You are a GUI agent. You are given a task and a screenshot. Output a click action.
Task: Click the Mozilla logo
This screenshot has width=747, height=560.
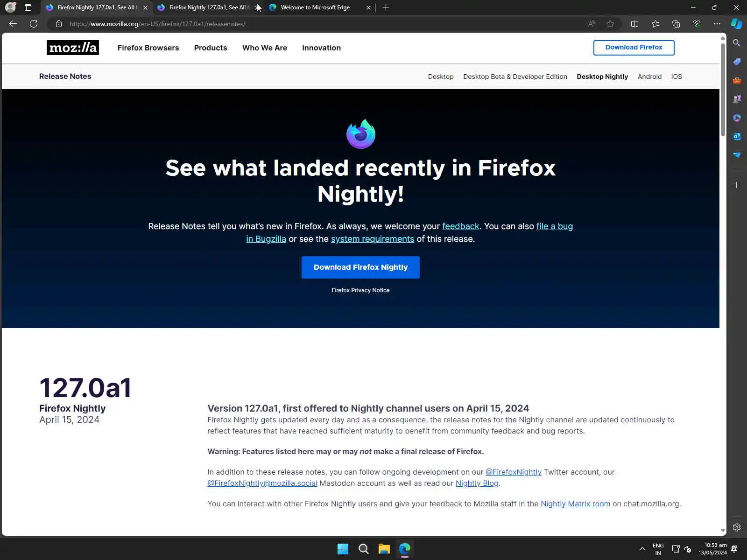point(73,48)
